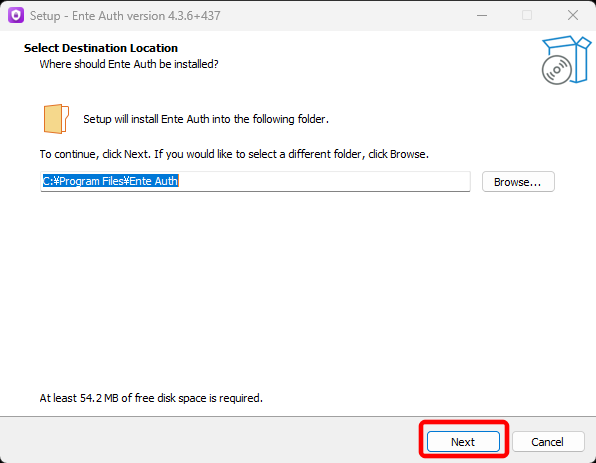Close the Ente Auth Setup window
Screen dimensions: 596x463
point(573,16)
